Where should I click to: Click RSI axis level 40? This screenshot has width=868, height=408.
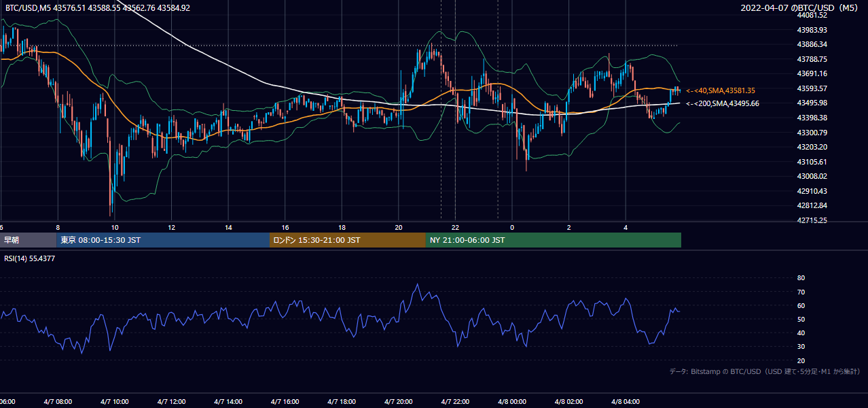pos(801,333)
